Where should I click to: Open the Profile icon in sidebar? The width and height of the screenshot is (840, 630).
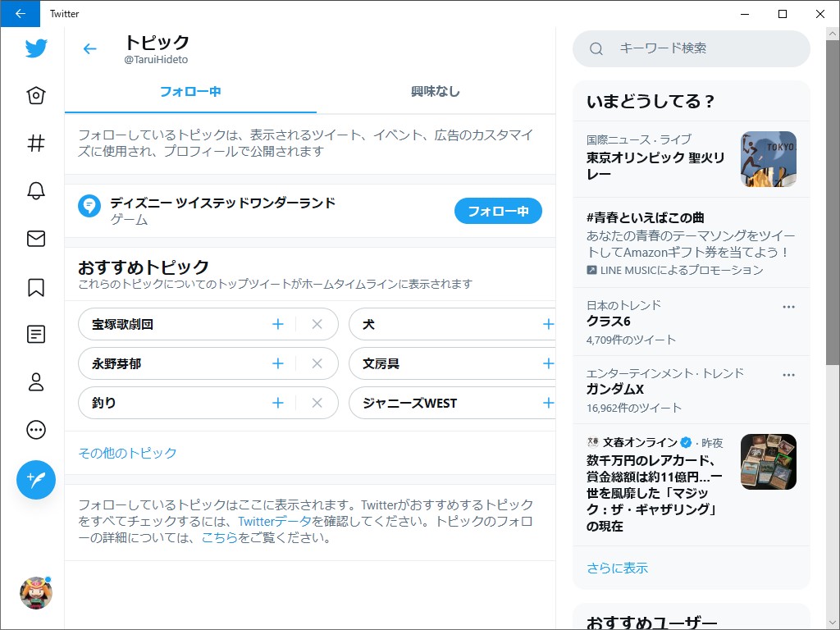[x=35, y=381]
